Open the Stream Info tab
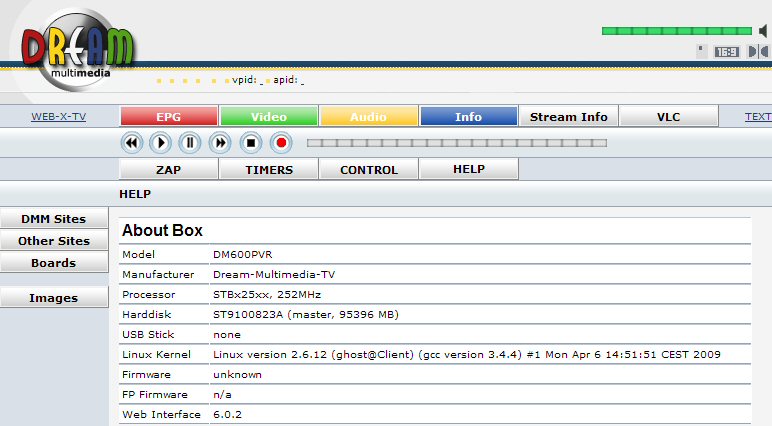Viewport: 772px width, 426px height. point(569,117)
